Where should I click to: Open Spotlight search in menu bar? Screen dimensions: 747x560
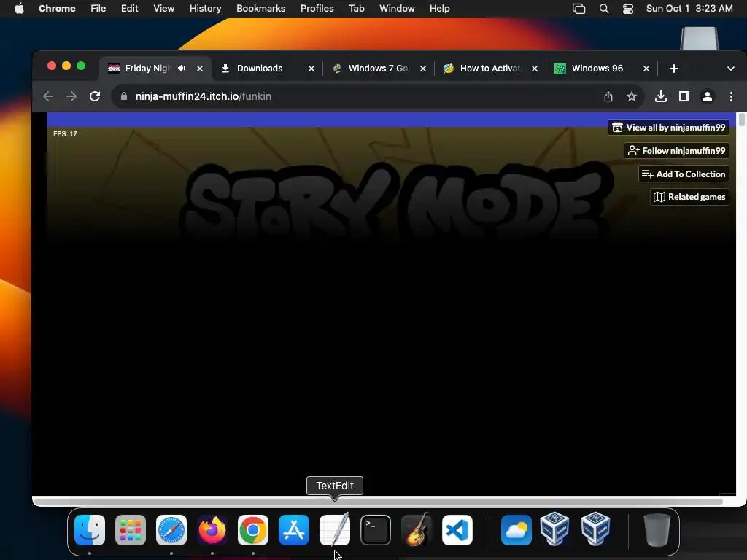pos(604,9)
